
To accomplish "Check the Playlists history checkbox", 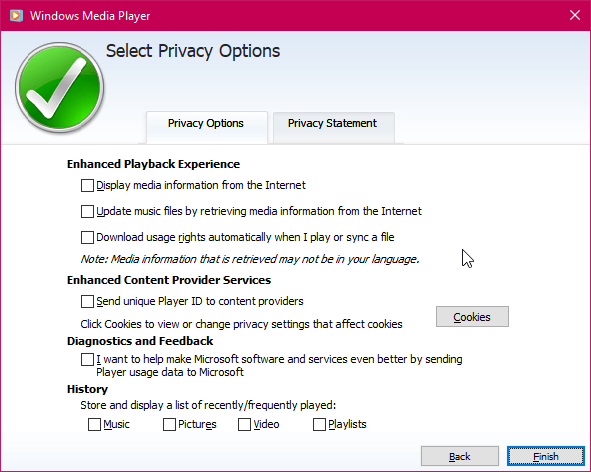I will [319, 424].
